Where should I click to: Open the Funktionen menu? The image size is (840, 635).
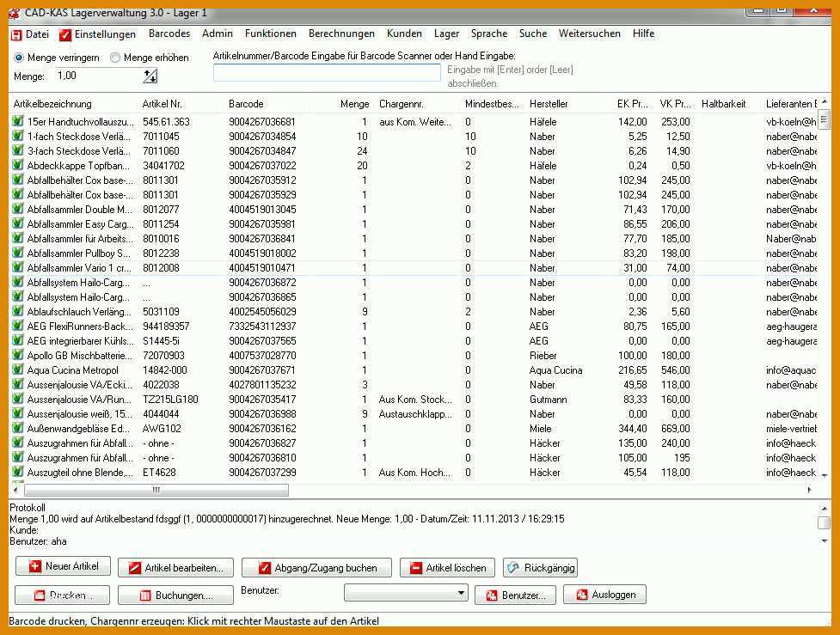point(271,34)
